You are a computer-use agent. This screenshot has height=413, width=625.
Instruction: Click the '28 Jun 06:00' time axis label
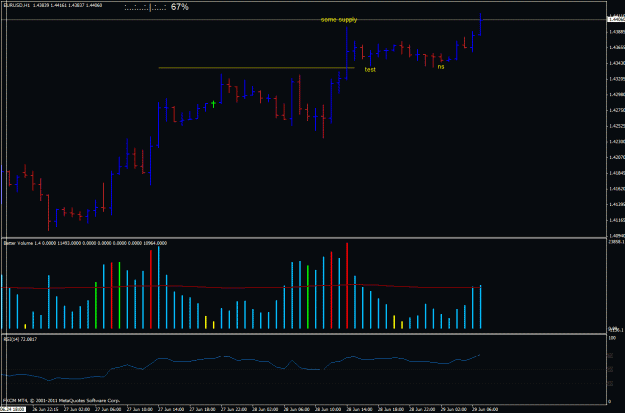pos(297,409)
